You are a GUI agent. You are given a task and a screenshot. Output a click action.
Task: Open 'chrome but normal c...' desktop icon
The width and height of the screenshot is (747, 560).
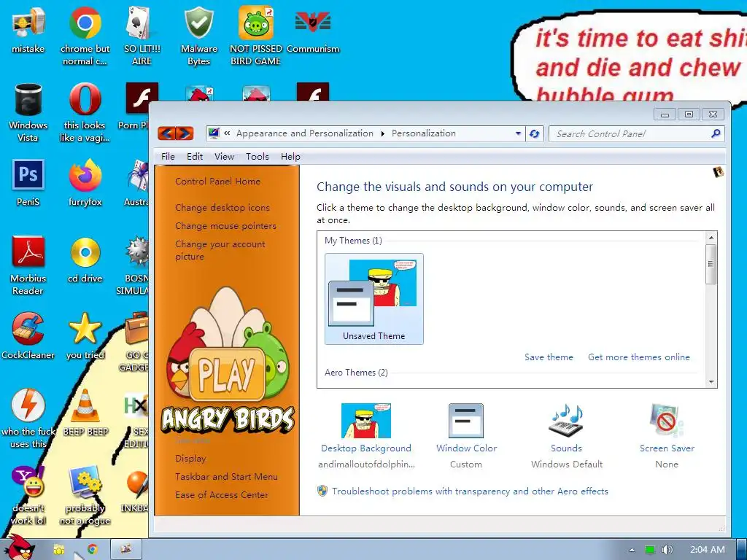pos(85,36)
